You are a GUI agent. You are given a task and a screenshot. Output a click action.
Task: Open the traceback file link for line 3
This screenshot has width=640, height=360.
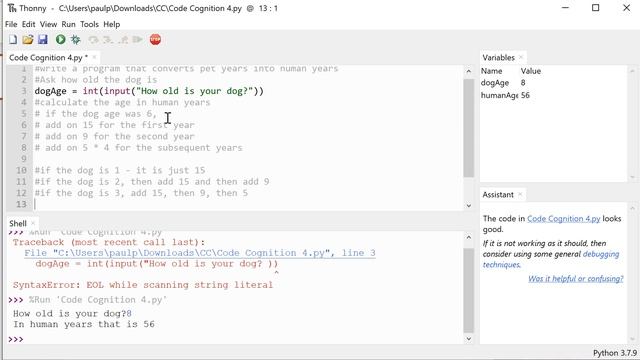pyautogui.click(x=200, y=253)
